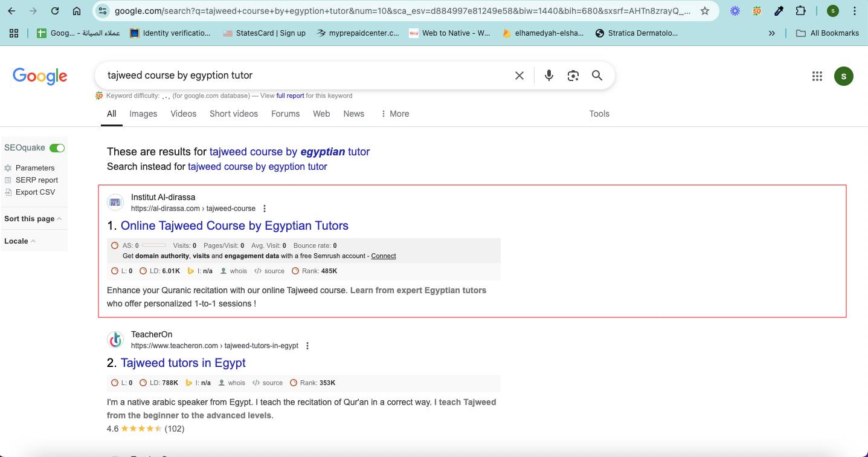
Task: Focus the browser address bar URL
Action: [x=402, y=11]
